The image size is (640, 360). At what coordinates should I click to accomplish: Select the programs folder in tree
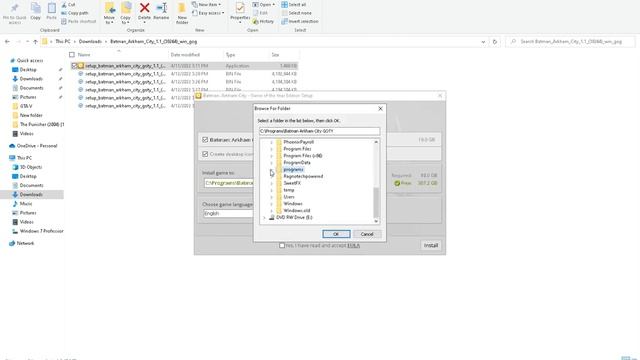click(x=293, y=169)
